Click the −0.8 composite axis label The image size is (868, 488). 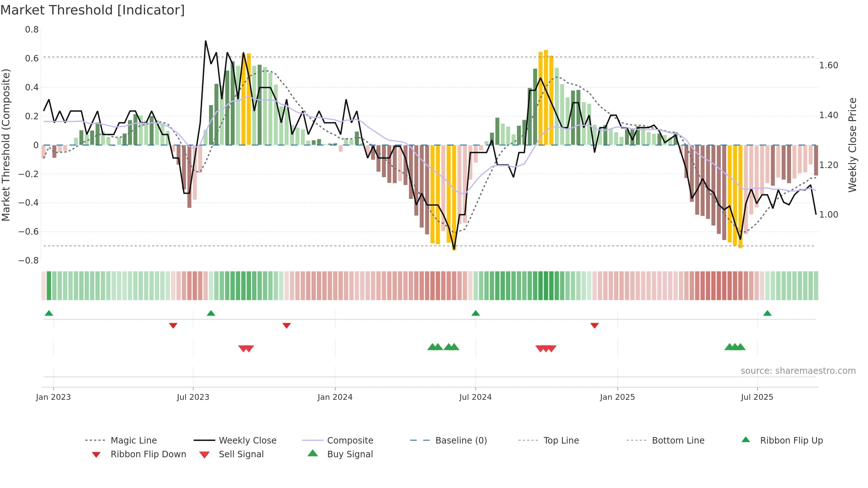[29, 261]
